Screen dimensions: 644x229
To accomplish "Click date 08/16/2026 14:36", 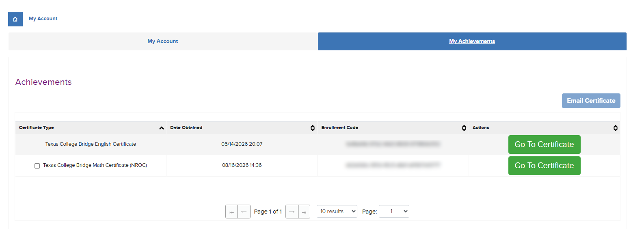I will coord(242,165).
